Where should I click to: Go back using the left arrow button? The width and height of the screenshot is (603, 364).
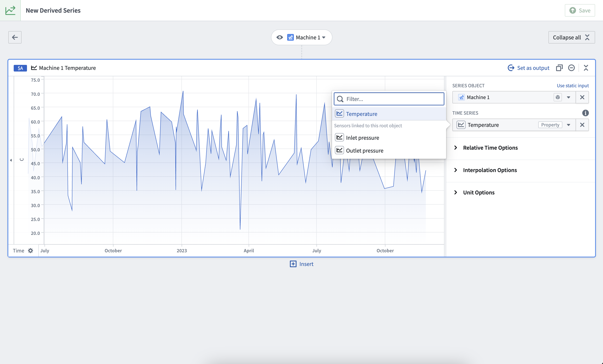coord(15,37)
